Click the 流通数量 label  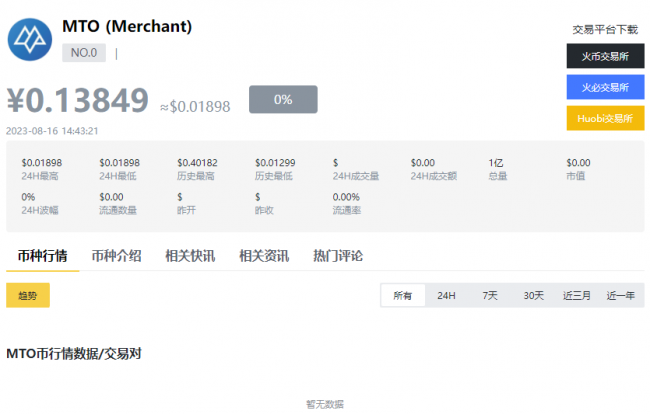click(118, 211)
